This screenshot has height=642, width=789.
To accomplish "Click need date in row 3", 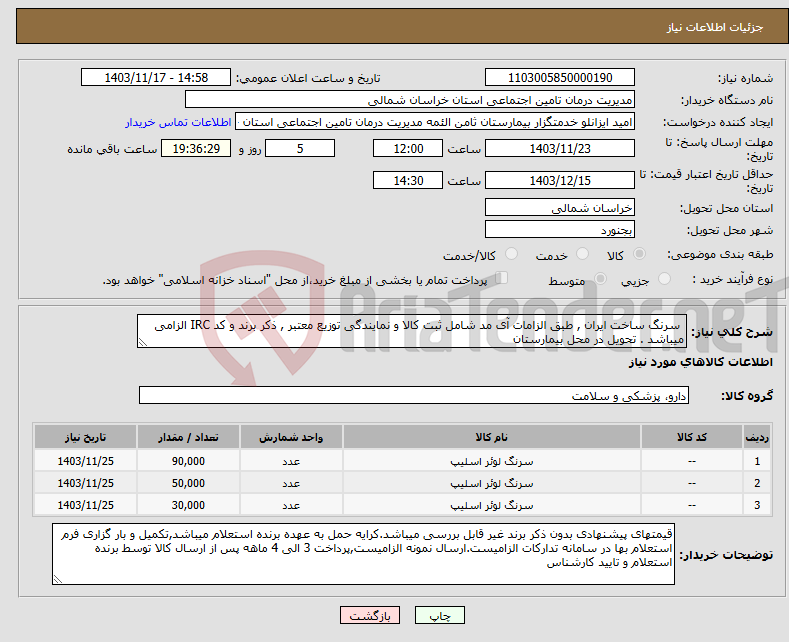I will coord(86,505).
